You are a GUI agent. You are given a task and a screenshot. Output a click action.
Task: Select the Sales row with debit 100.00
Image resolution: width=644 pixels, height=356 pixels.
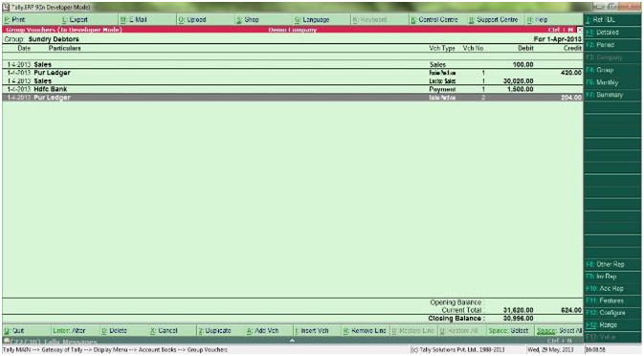pos(293,64)
